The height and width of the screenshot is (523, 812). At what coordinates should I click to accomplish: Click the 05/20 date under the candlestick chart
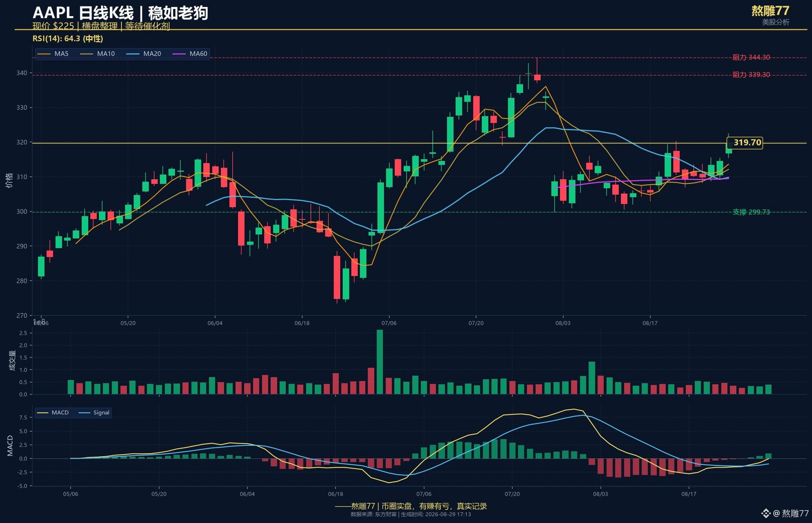pos(128,323)
